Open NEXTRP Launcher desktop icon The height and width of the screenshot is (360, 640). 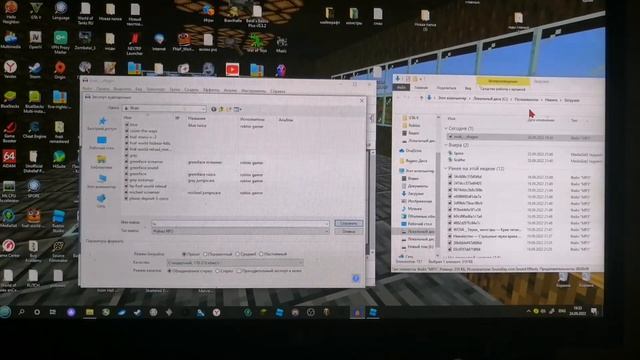point(134,44)
